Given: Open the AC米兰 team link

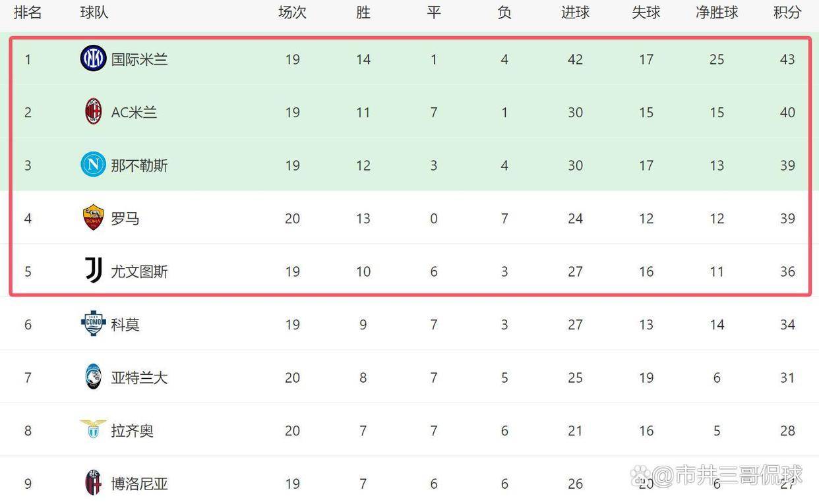Looking at the screenshot, I should (x=134, y=113).
